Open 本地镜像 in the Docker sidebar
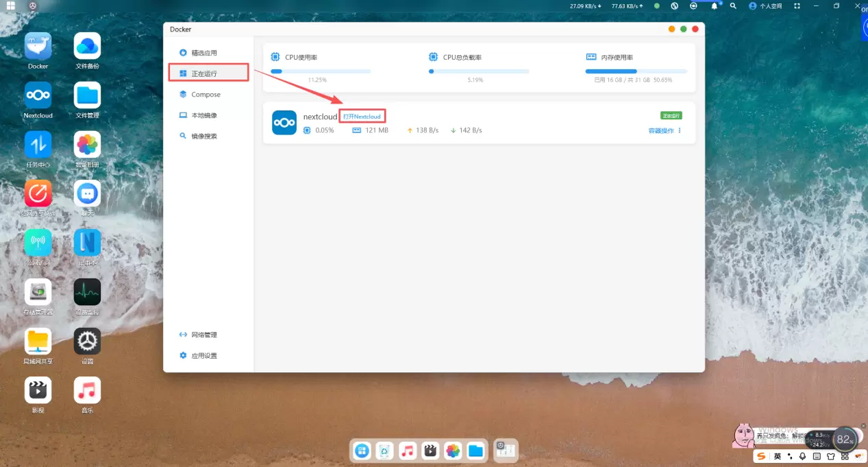Image resolution: width=868 pixels, height=467 pixels. pyautogui.click(x=203, y=115)
